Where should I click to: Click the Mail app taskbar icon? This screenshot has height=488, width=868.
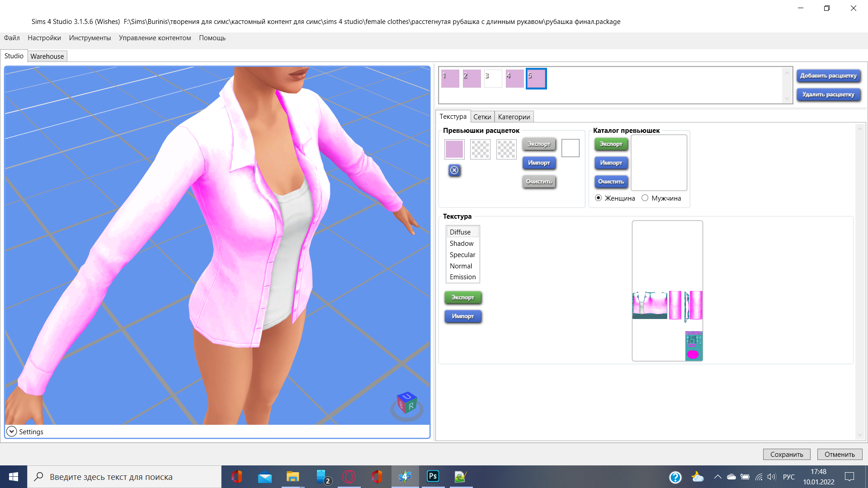pyautogui.click(x=265, y=476)
